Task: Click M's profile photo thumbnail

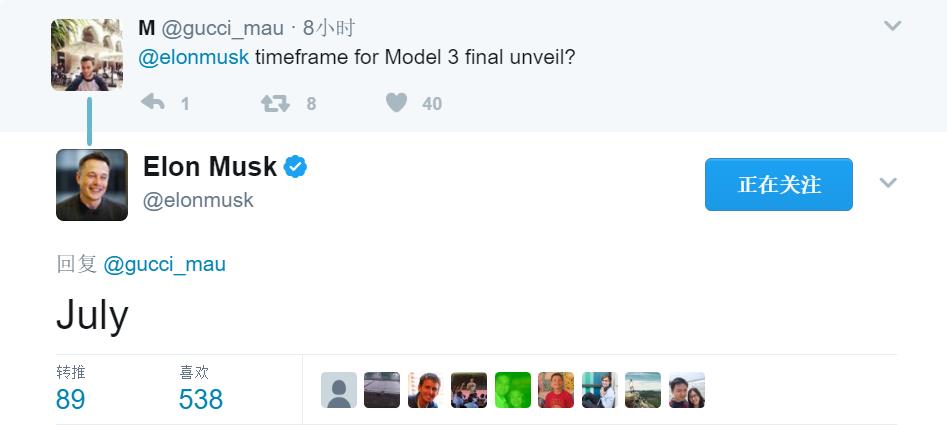Action: 87,54
